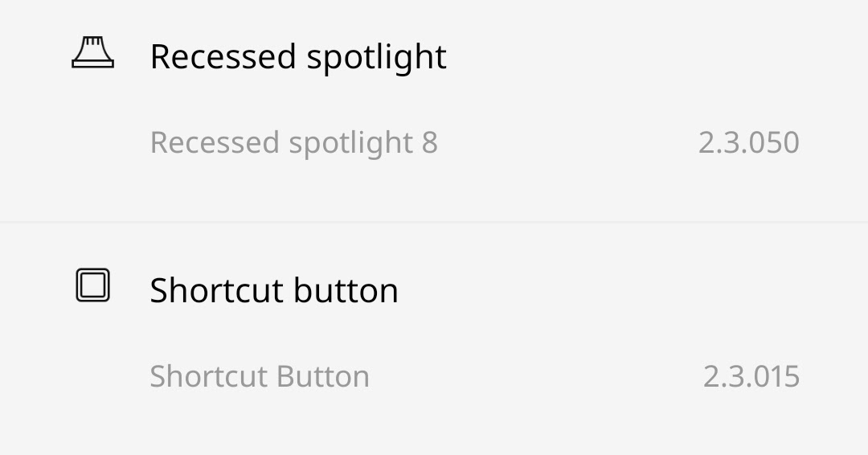Click the shortcut button square icon

pyautogui.click(x=92, y=286)
